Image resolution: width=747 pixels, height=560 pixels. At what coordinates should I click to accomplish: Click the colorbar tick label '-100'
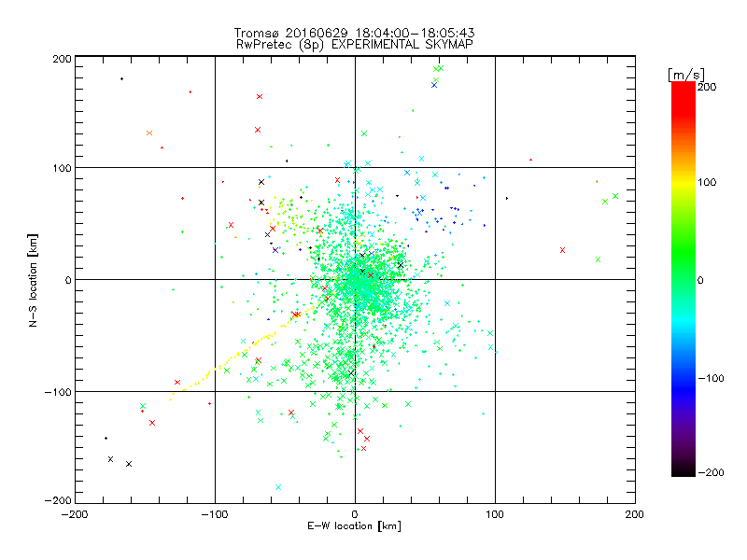coord(712,378)
